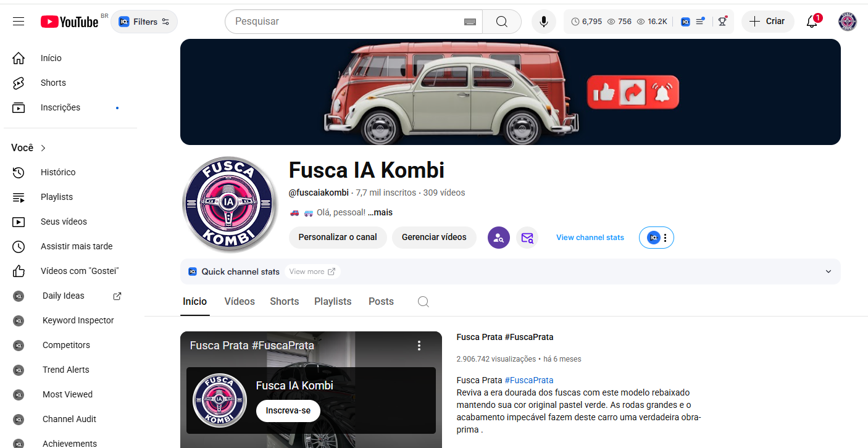Click the eye stat showing 16.2K

pos(652,22)
